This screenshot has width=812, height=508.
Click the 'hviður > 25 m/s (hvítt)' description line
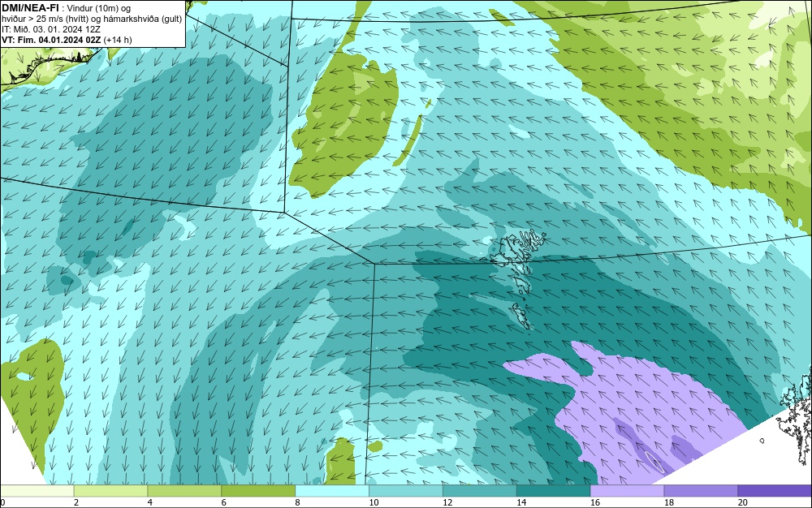[x=92, y=19]
